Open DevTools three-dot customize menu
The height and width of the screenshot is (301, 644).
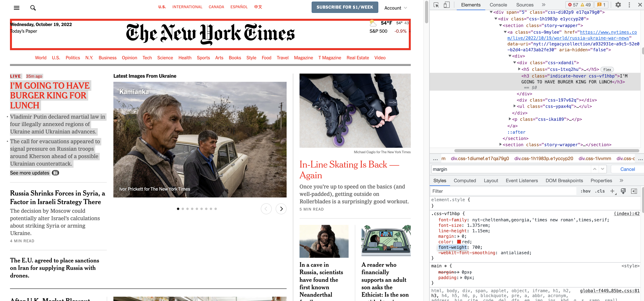[x=629, y=5]
